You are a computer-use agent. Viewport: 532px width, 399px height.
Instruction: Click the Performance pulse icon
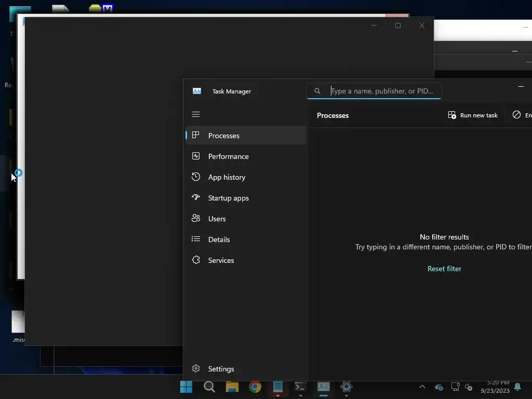click(x=196, y=156)
